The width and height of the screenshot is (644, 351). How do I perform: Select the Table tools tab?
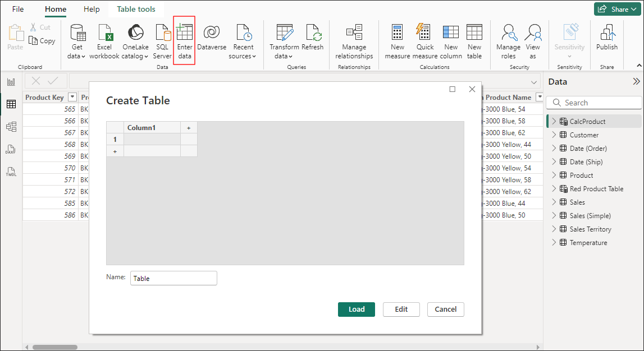pos(136,9)
